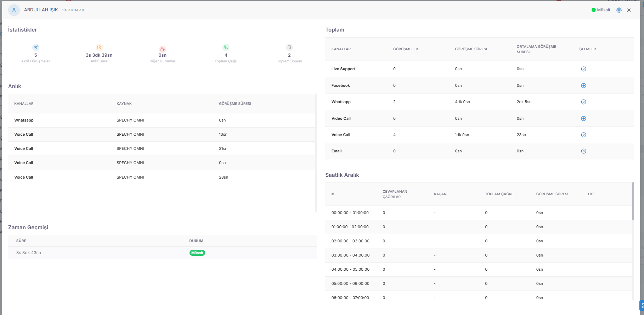Select the IP address 101.44.34.40
644x315 pixels.
pos(73,10)
